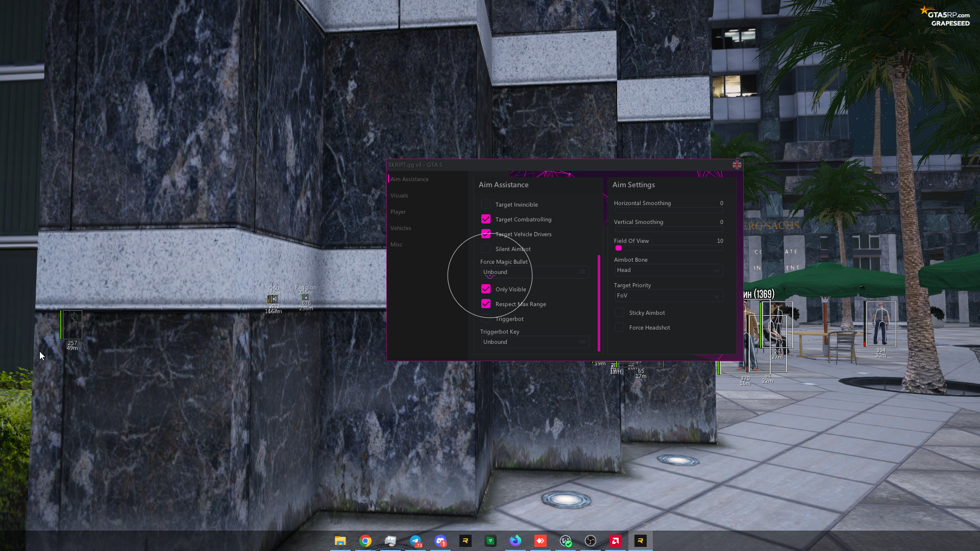Open Discord from the taskbar
This screenshot has width=980, height=551.
pos(440,541)
